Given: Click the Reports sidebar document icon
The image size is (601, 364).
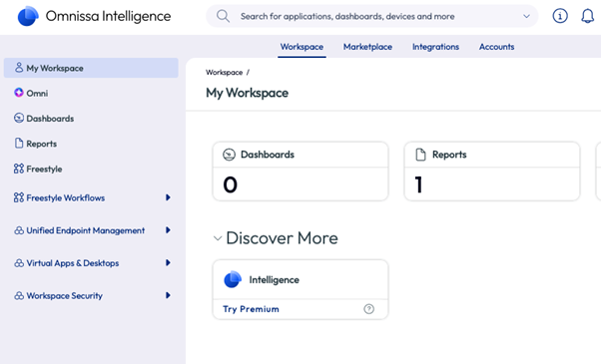Looking at the screenshot, I should 19,144.
